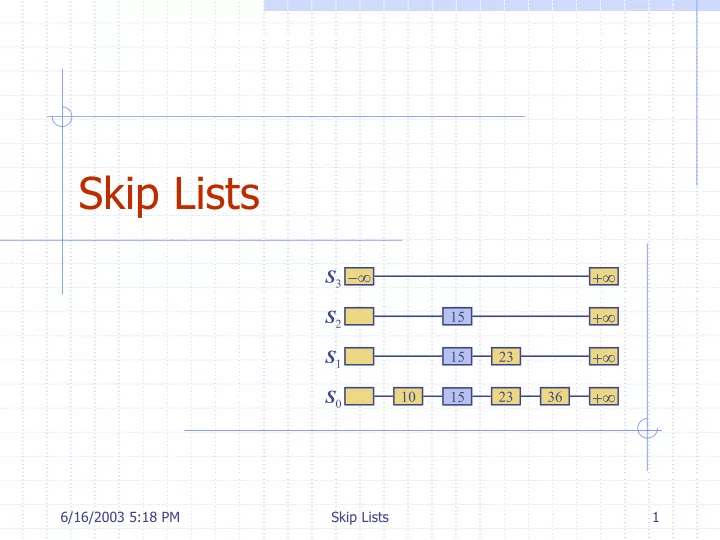Click the footer text "Skip Lists"

pos(360,517)
